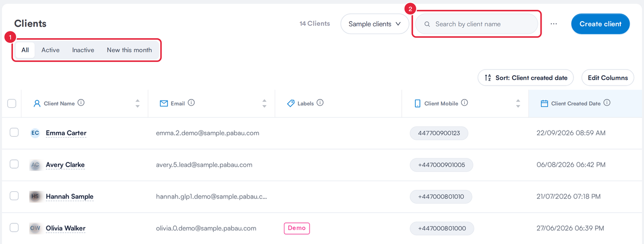
Task: Click the person icon beside Client Name
Action: click(x=37, y=103)
